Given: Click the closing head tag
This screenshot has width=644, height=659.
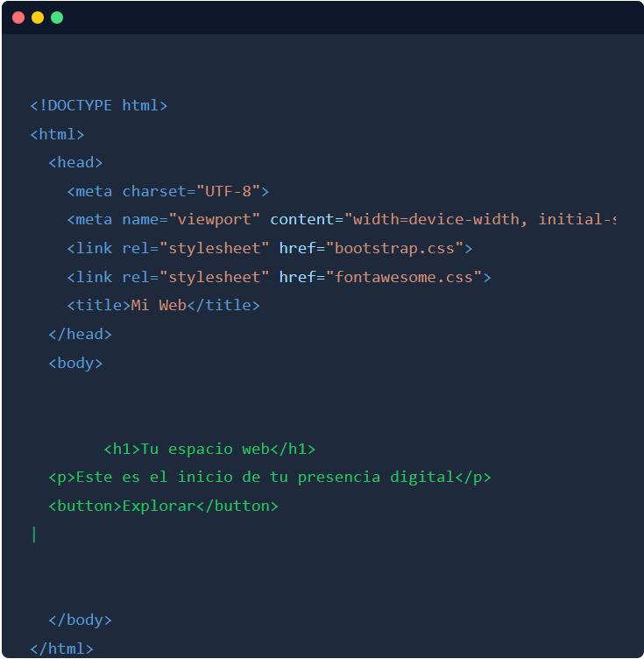Looking at the screenshot, I should click(x=80, y=334).
